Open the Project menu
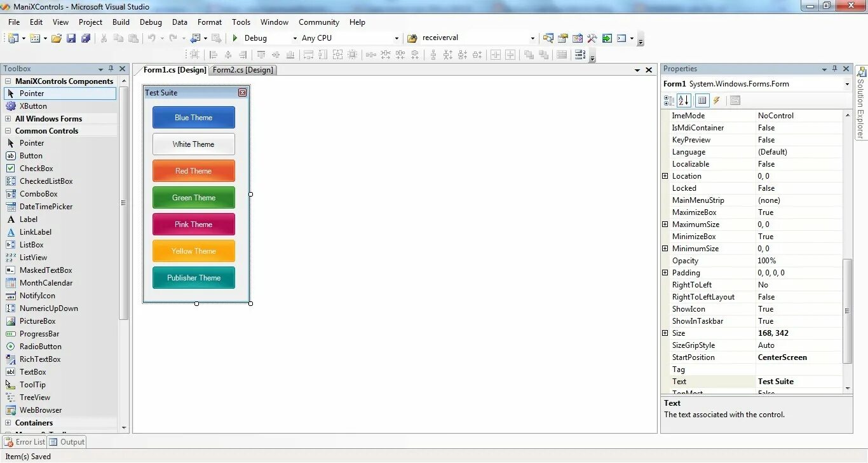Image resolution: width=868 pixels, height=463 pixels. pos(90,22)
